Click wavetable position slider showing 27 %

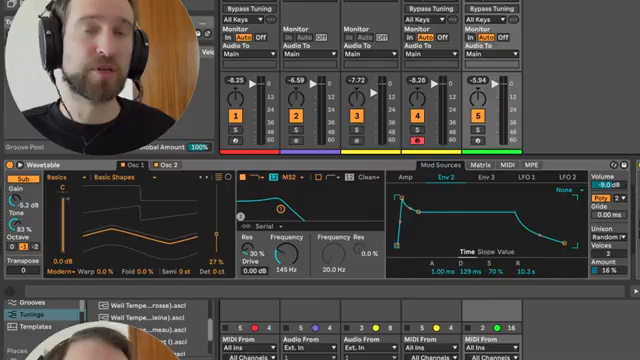(x=216, y=234)
